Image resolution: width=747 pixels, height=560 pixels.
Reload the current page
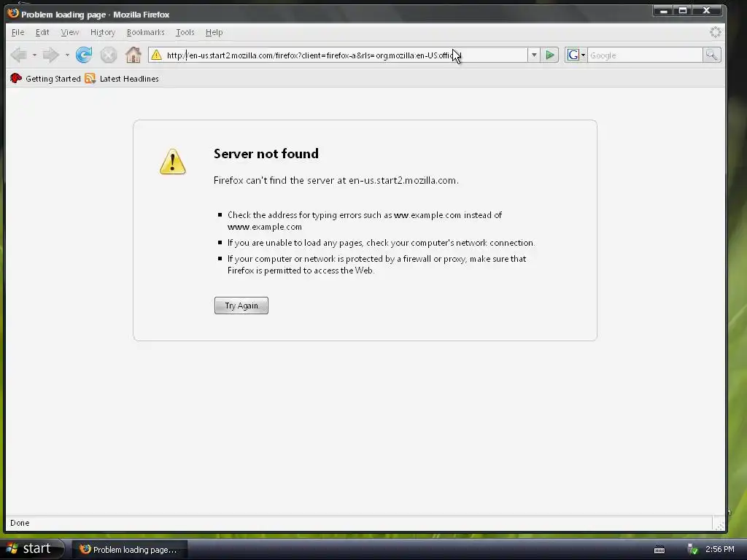84,55
